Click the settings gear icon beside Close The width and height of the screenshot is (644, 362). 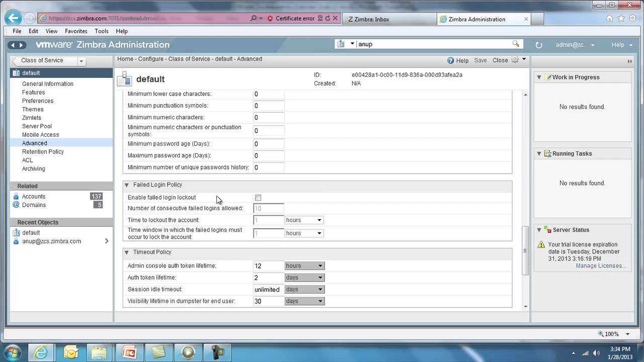pyautogui.click(x=515, y=60)
